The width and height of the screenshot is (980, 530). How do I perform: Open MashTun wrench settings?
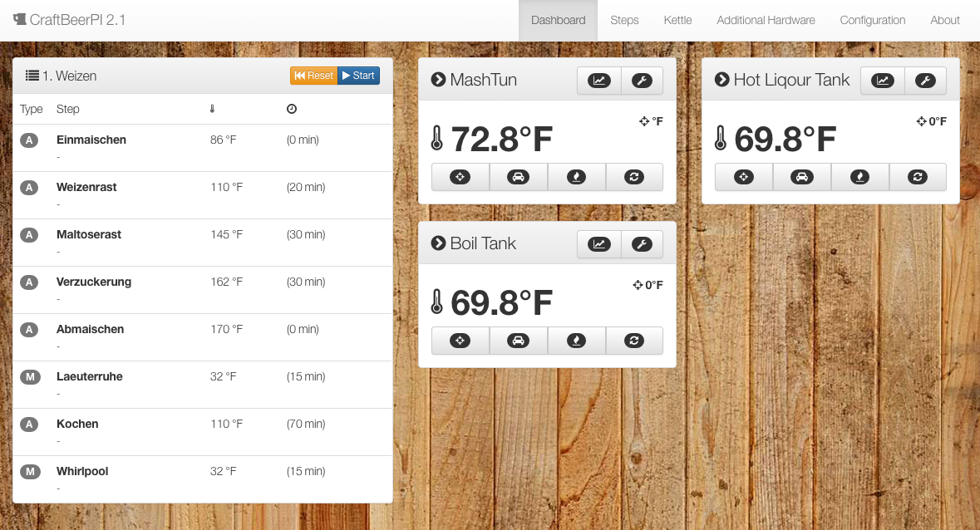click(642, 81)
